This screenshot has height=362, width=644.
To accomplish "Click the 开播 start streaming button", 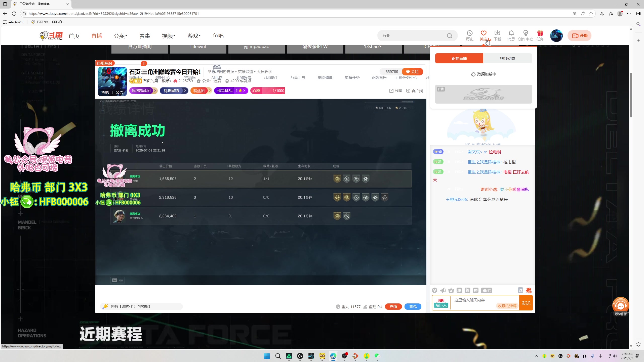I will click(x=579, y=36).
